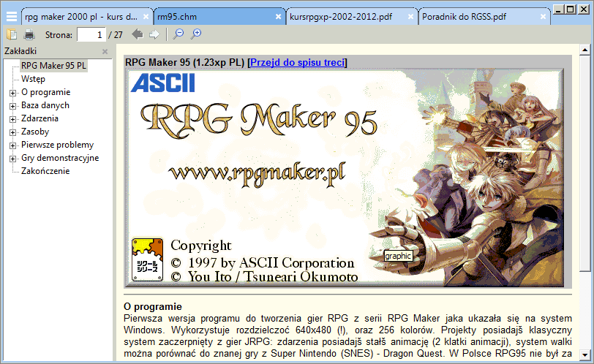Open the Zasoby bookmark entry
This screenshot has height=364, width=594.
(x=35, y=132)
